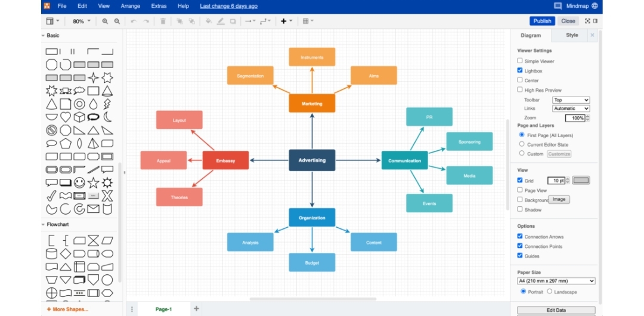
Task: Enable the Simple Viewer checkbox
Action: (520, 61)
